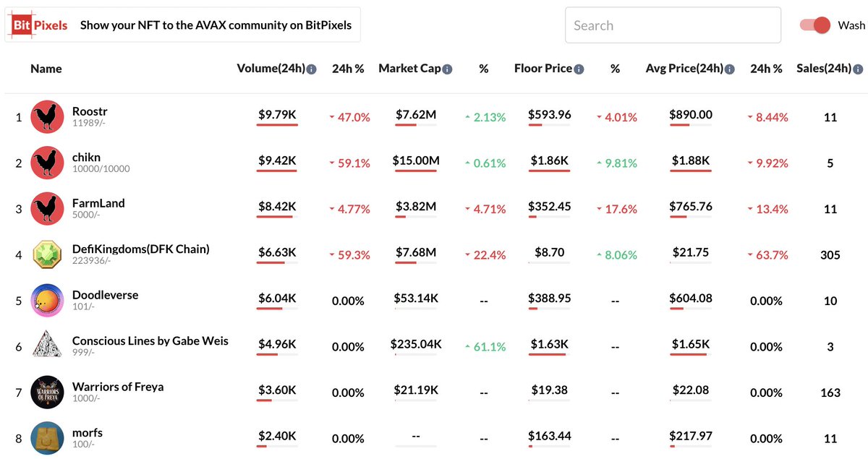Sort by Market Cap column header
Viewport: 868px width, 459px height.
409,69
